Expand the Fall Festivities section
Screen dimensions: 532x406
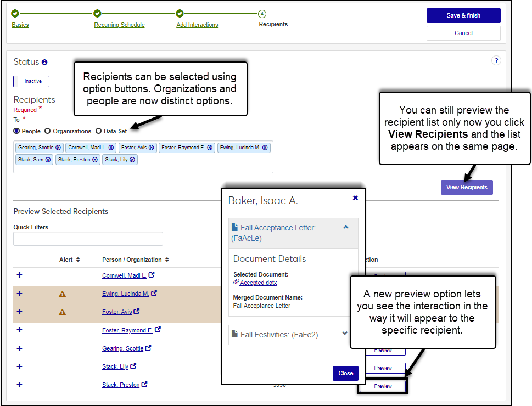coord(344,333)
